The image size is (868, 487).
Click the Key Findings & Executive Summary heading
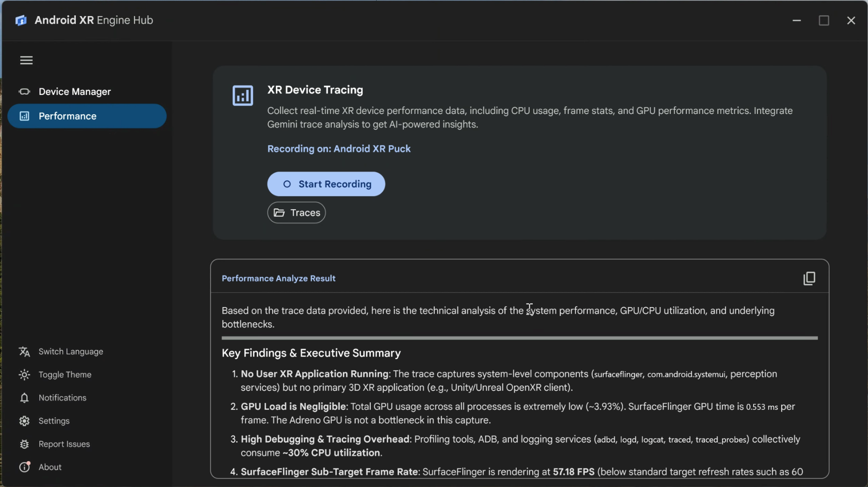point(311,353)
